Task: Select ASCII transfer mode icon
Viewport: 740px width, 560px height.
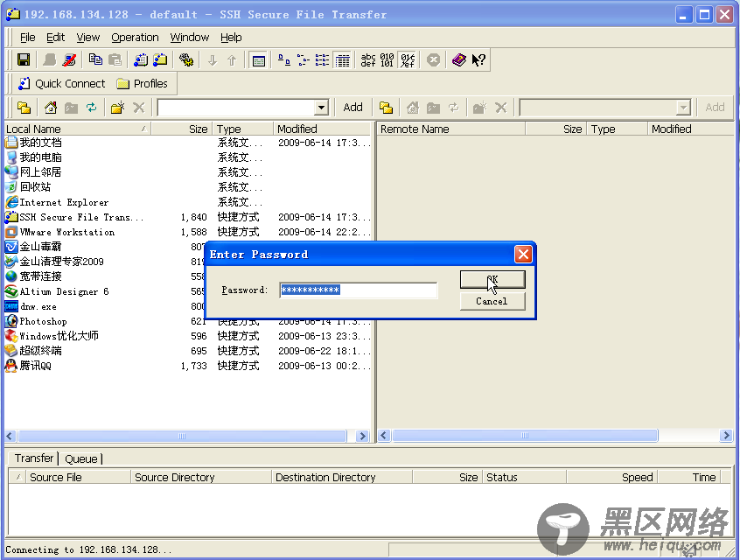Action: tap(368, 60)
